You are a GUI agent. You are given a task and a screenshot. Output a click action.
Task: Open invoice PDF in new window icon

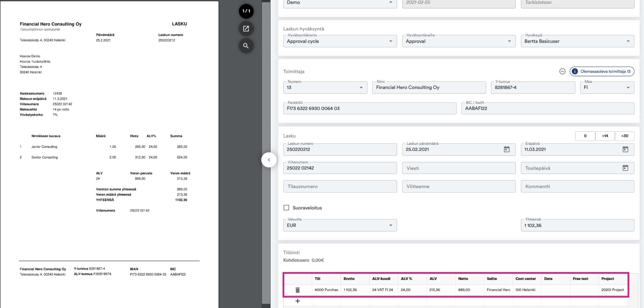click(246, 29)
